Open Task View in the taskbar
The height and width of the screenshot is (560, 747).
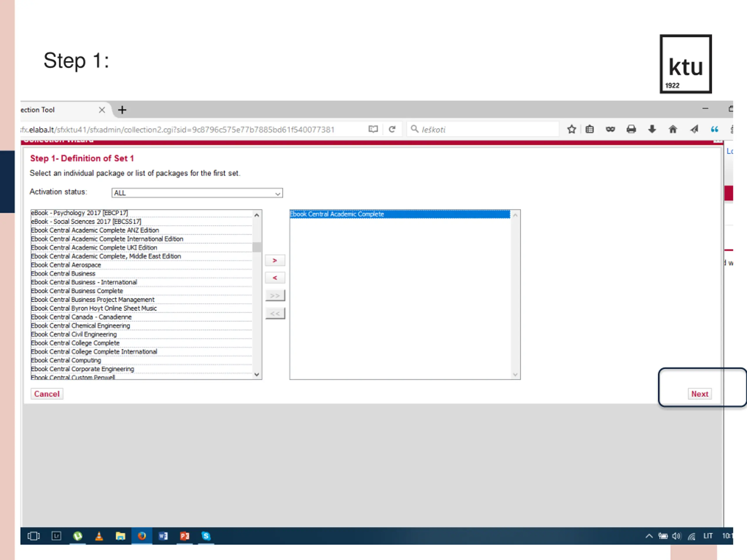(34, 536)
